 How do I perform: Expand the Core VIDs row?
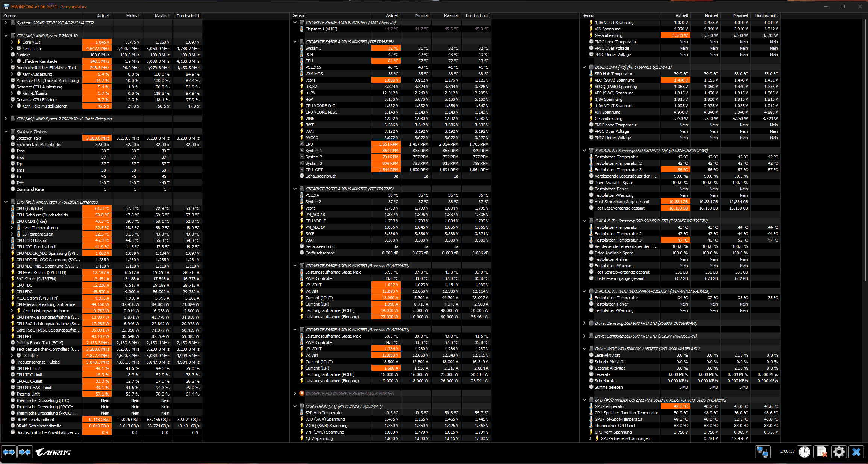[12, 42]
